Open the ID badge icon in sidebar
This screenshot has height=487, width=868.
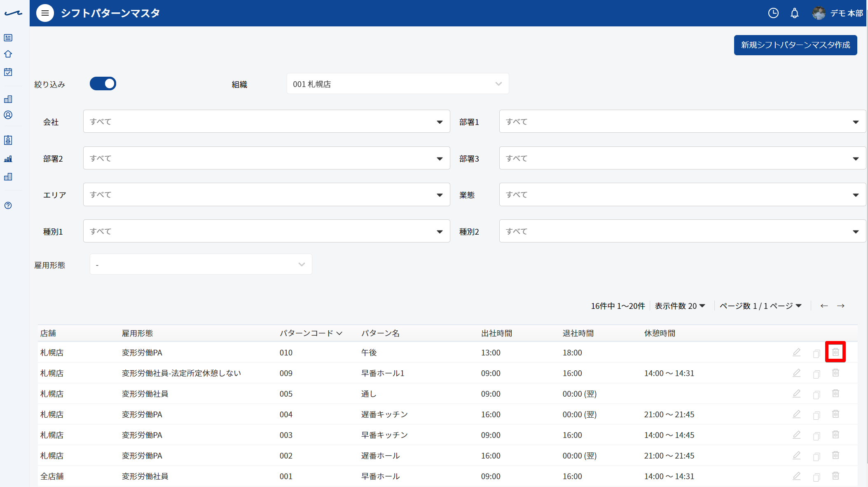pos(8,140)
